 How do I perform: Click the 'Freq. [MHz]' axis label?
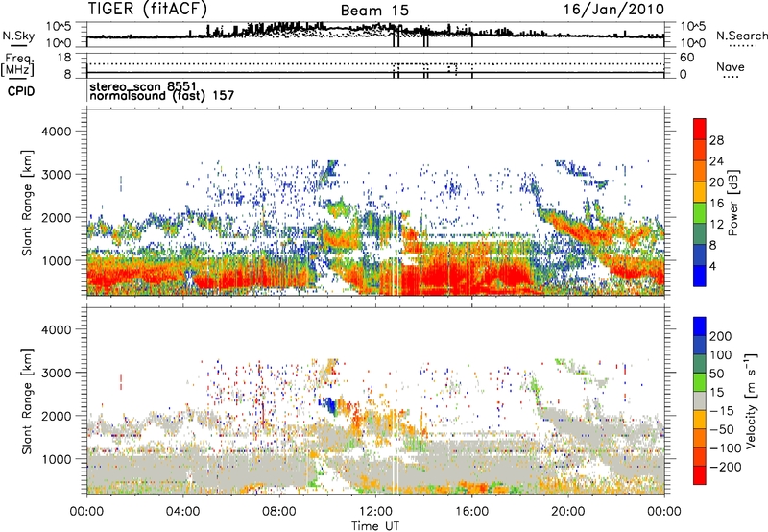point(17,64)
